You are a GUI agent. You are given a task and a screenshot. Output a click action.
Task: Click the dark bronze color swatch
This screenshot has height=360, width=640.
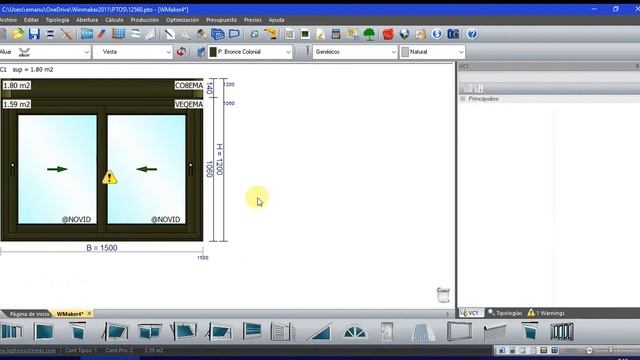tap(213, 52)
